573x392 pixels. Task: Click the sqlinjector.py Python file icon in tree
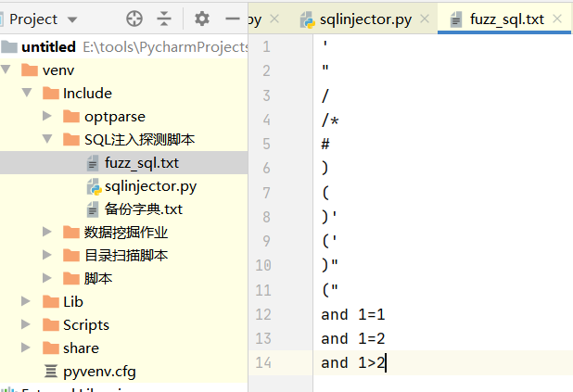[94, 186]
